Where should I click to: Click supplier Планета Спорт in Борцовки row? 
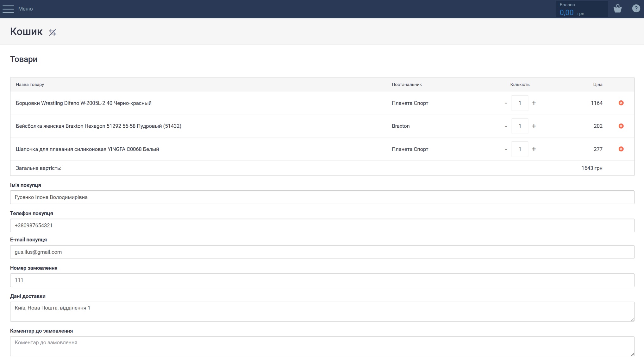point(410,103)
